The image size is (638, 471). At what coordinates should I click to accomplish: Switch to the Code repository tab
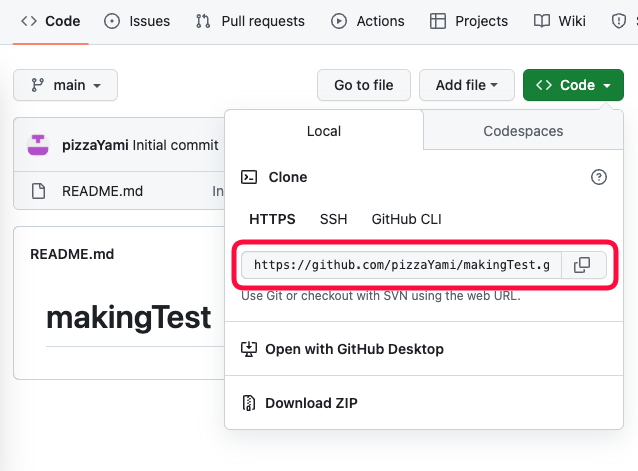click(50, 21)
